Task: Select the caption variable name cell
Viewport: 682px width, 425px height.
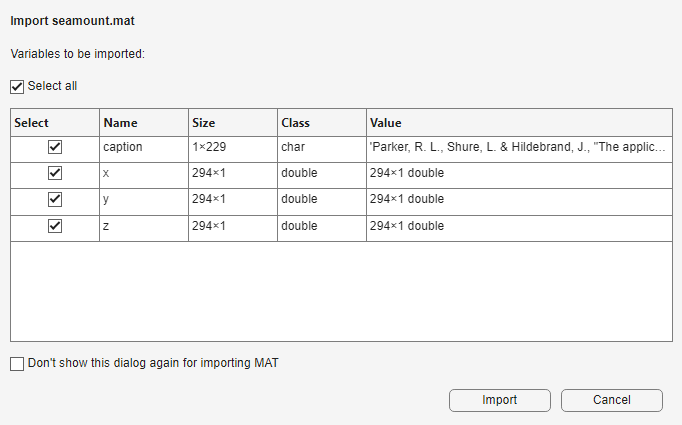Action: (x=123, y=147)
